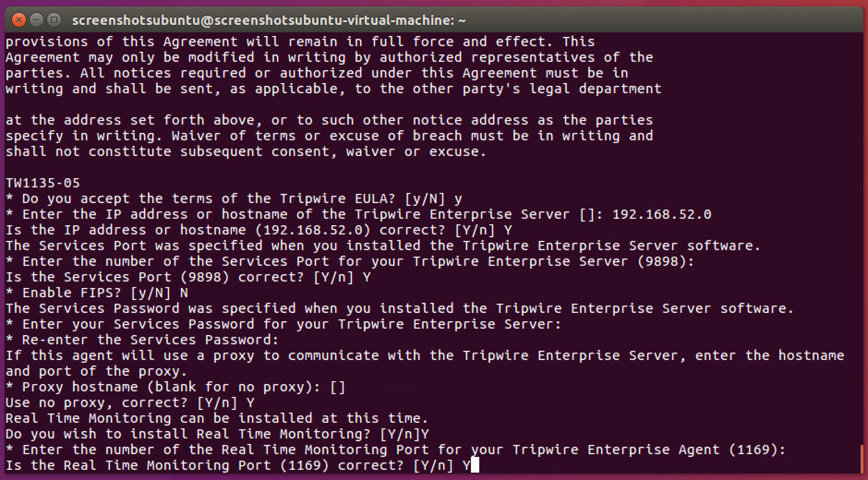The width and height of the screenshot is (868, 480).
Task: Click the Real Time Monitoring Port (1169) prompt
Action: (x=395, y=450)
